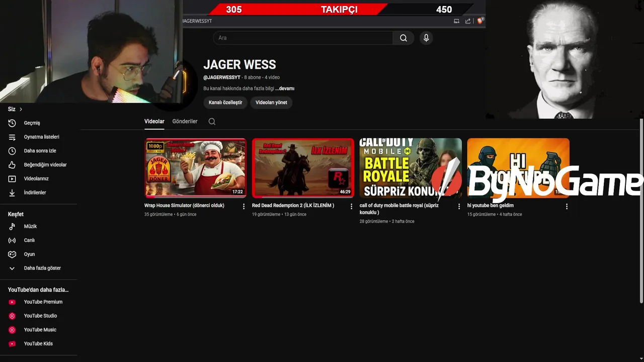Open Wrap House Simulator video title

(184, 206)
